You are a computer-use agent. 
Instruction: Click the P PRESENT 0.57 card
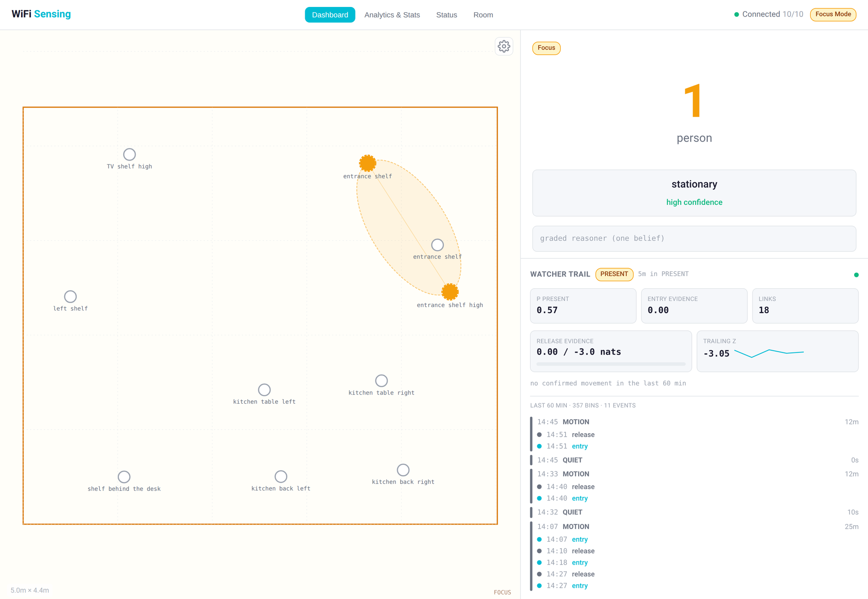point(583,306)
